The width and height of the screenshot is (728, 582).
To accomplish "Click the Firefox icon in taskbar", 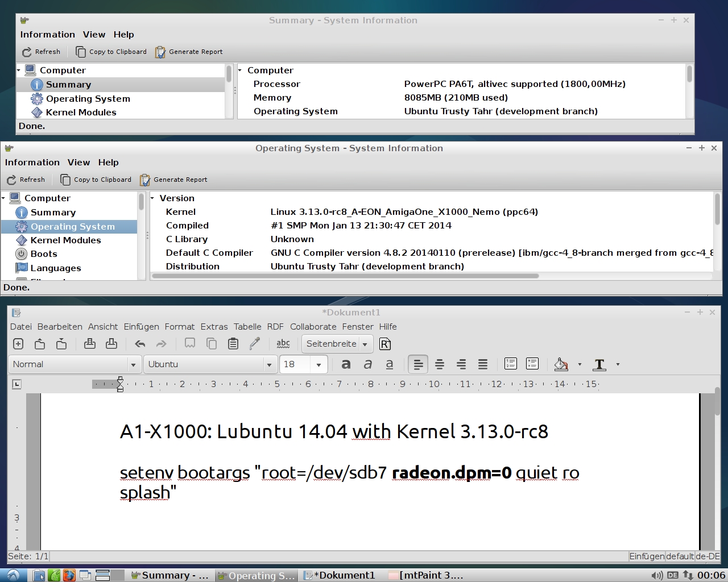I will point(69,575).
